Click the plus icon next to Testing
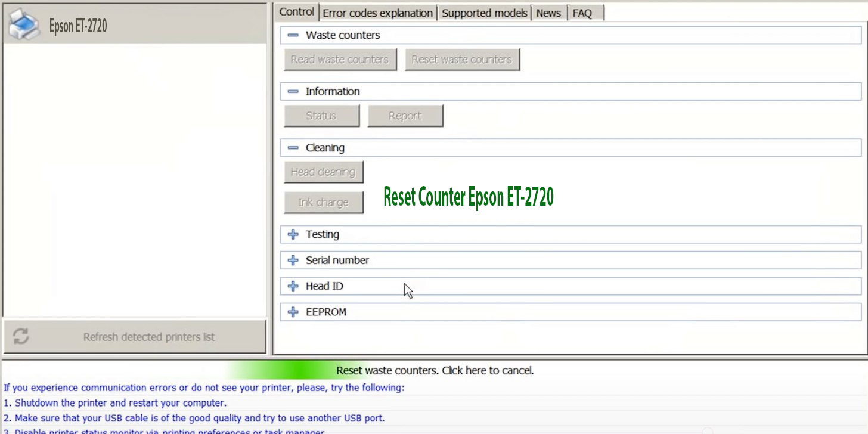The height and width of the screenshot is (434, 868). pos(293,234)
